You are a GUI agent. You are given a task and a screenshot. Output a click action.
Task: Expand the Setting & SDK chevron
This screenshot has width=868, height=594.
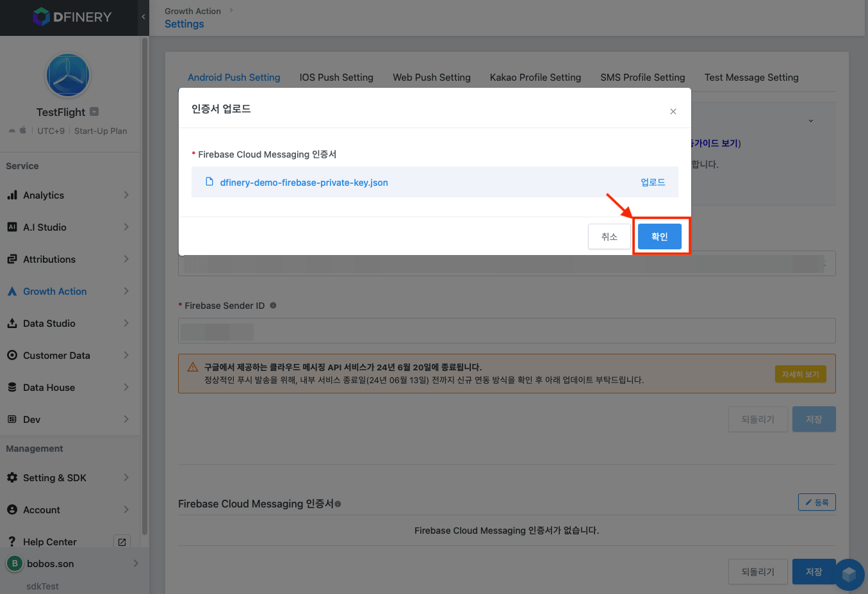tap(126, 477)
